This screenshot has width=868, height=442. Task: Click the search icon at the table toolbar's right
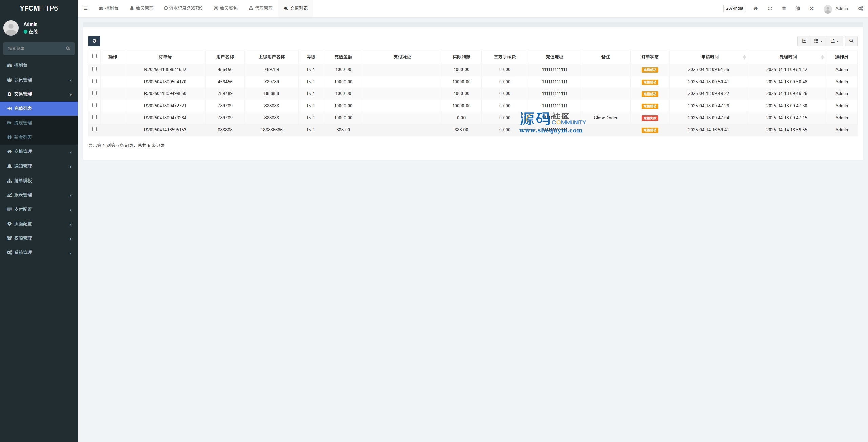pos(851,41)
